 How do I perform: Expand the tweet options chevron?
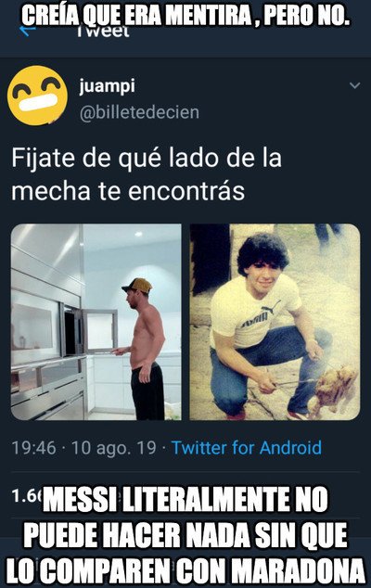(354, 85)
